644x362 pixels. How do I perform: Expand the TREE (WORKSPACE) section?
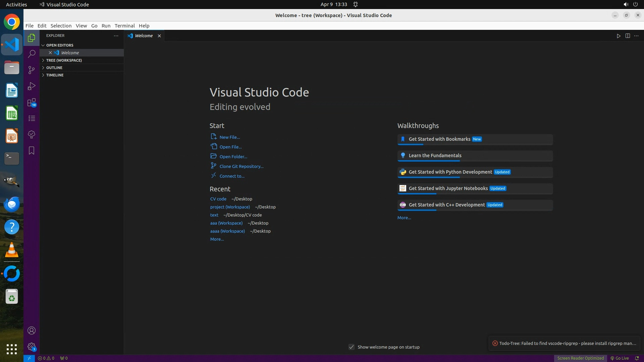point(64,60)
